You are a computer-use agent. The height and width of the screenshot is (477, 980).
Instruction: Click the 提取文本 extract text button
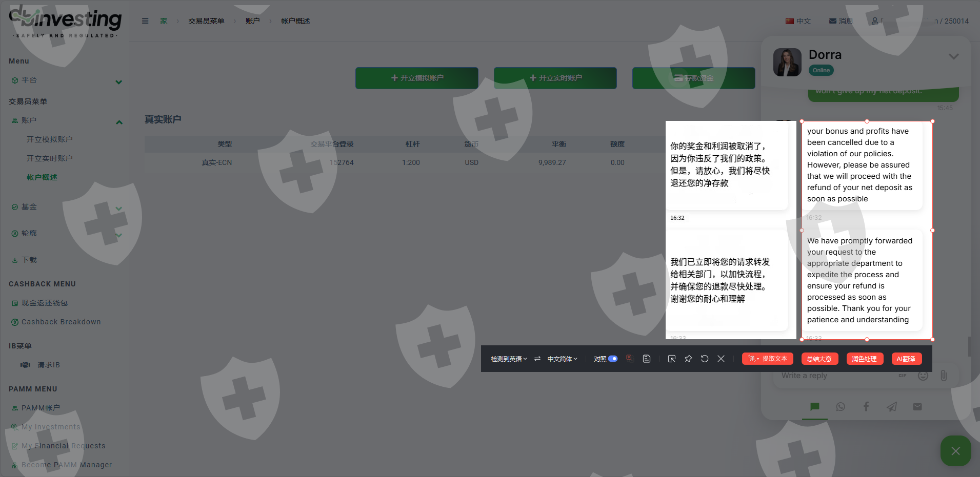pos(768,359)
